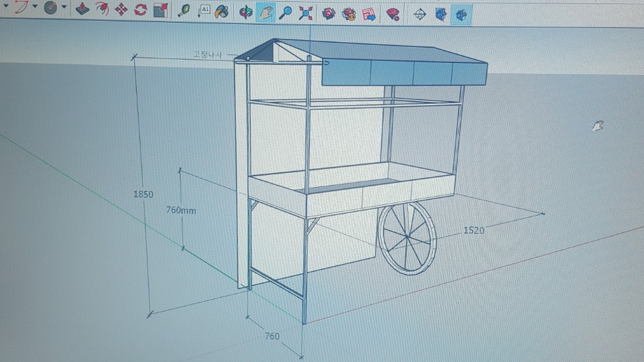This screenshot has height=362, width=644.
Task: Click the 760 width dimension at bottom
Action: (x=272, y=336)
